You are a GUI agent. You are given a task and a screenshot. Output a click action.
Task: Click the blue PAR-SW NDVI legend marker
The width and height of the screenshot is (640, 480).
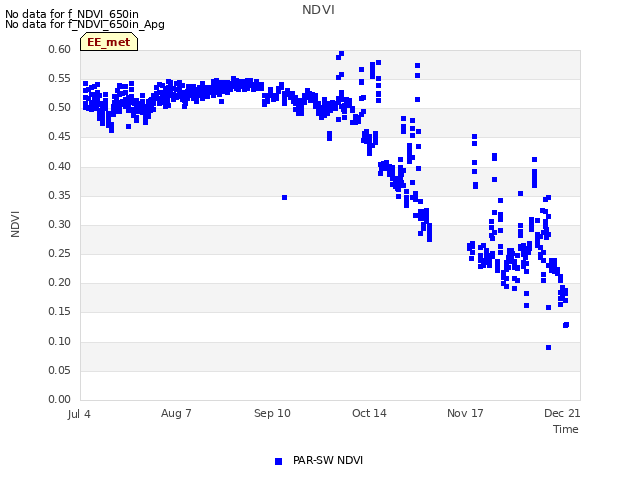click(x=278, y=461)
